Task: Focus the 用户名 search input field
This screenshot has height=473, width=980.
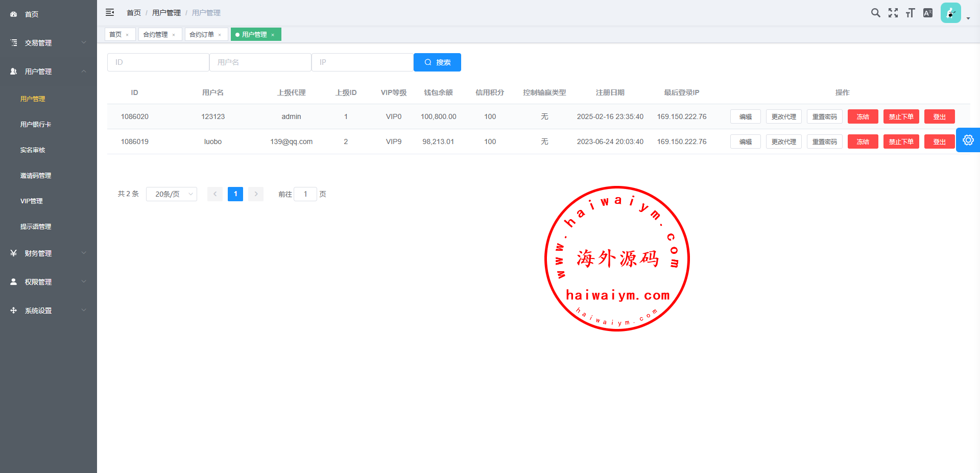Action: 260,62
